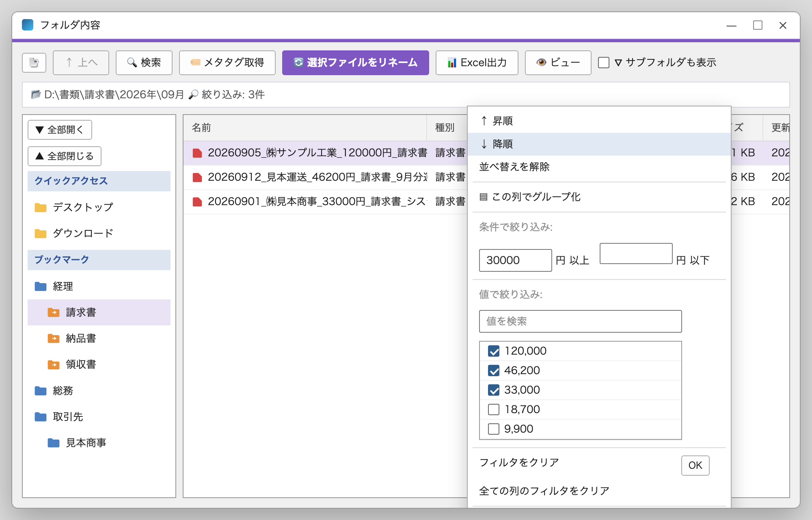Click フィルタをクリア menu entry
The height and width of the screenshot is (520, 812).
coord(519,462)
